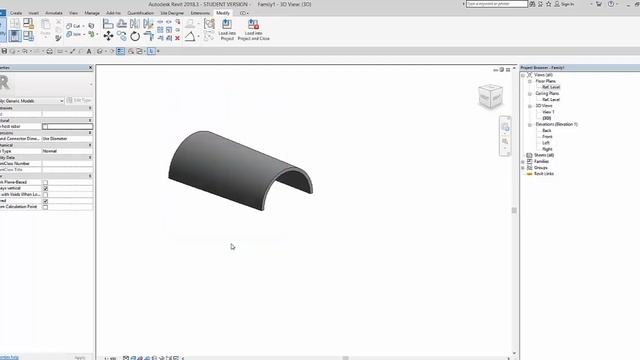Expand the Groups tree node
The width and height of the screenshot is (640, 360).
point(523,168)
